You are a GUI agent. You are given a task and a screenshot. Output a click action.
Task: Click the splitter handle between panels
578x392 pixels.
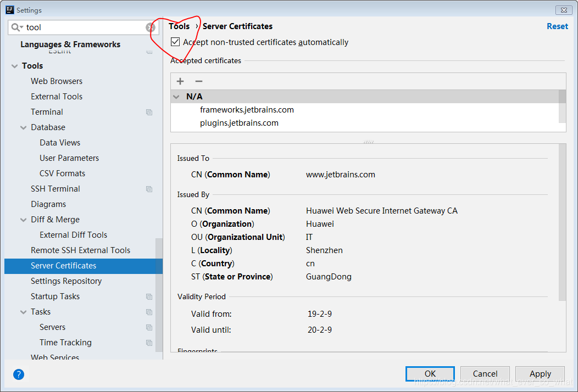coord(368,142)
